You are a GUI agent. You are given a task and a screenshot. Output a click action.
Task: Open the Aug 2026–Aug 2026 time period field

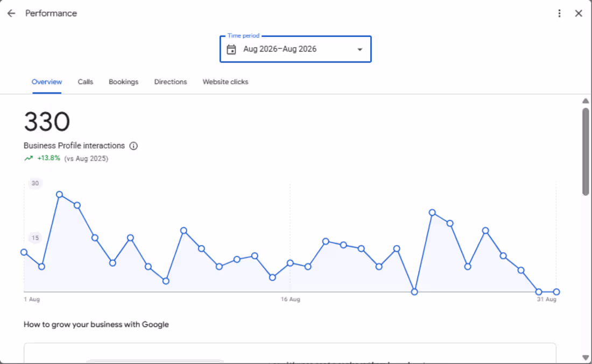pyautogui.click(x=295, y=49)
